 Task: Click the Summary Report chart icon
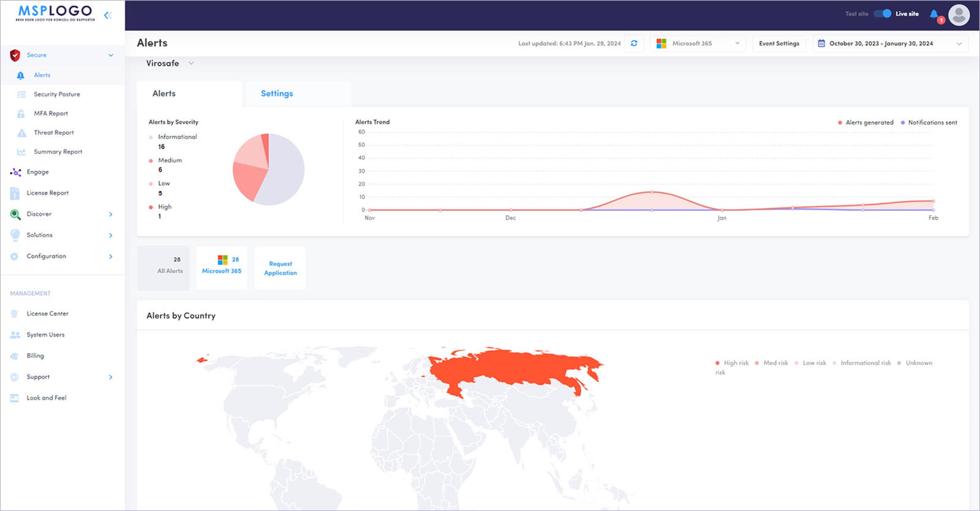[x=21, y=152]
